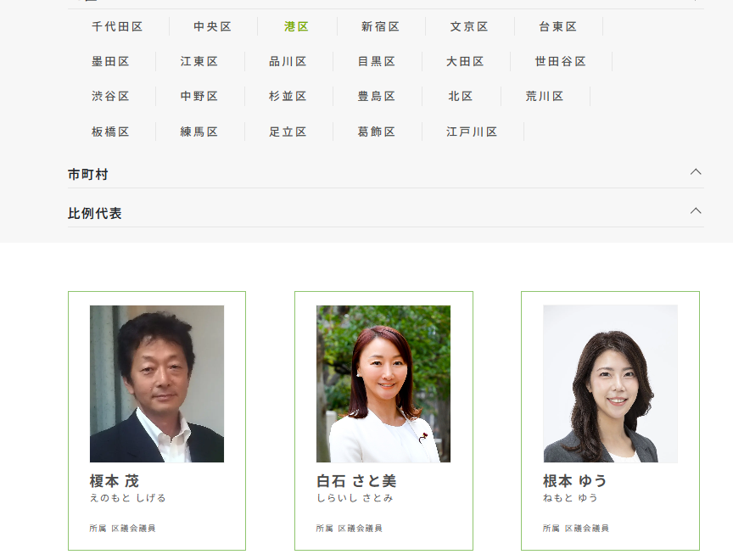The height and width of the screenshot is (560, 733).
Task: Go to the 渋谷区 ward
Action: tap(110, 96)
